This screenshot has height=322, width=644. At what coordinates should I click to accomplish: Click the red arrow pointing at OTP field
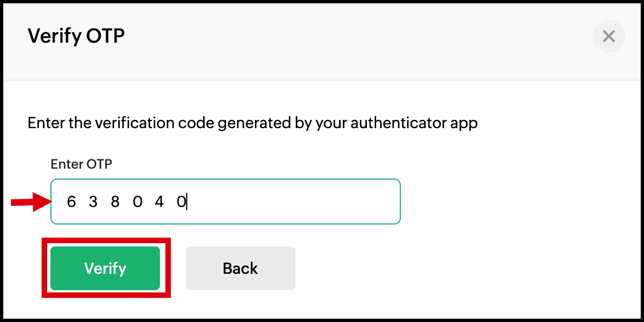31,202
